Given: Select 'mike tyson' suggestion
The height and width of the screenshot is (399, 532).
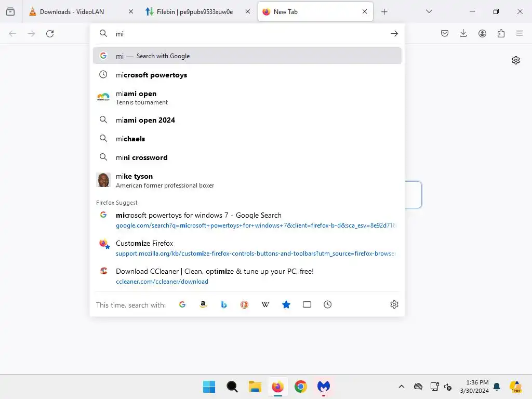Looking at the screenshot, I should pyautogui.click(x=247, y=180).
